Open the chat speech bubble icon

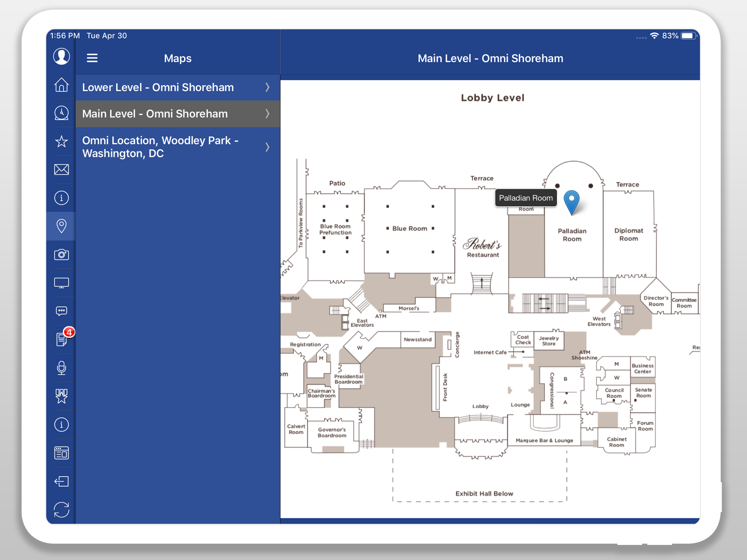(62, 311)
